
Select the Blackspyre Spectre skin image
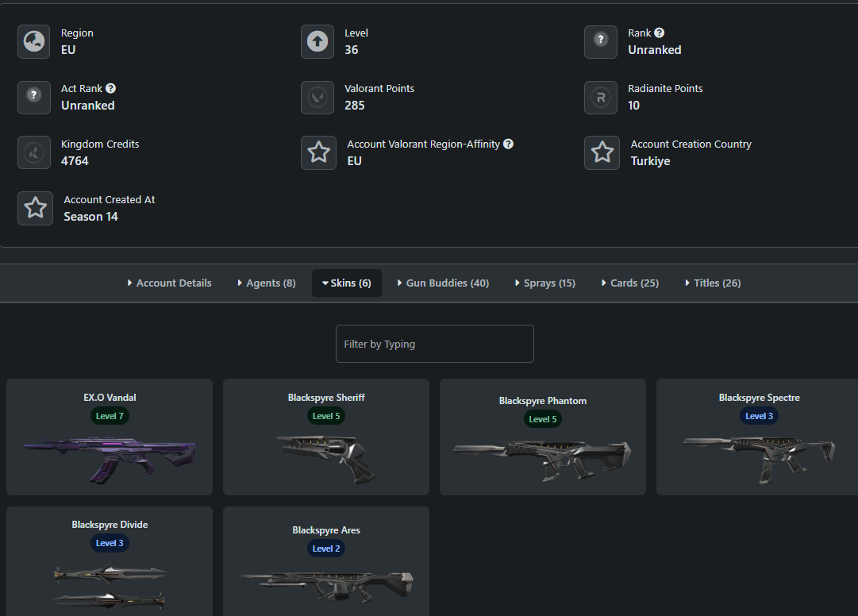[759, 460]
